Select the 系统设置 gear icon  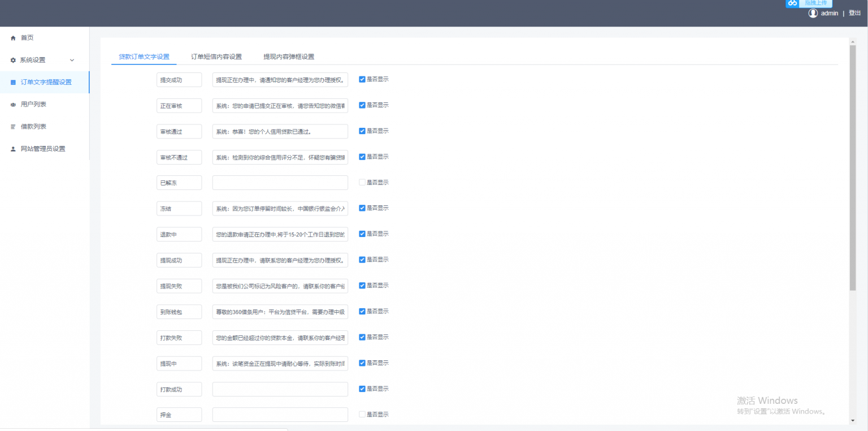tap(12, 59)
